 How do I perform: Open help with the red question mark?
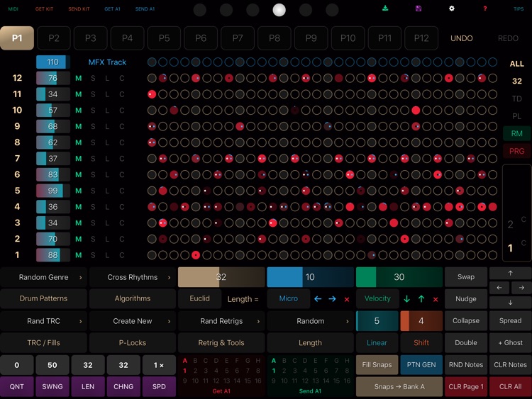[485, 9]
